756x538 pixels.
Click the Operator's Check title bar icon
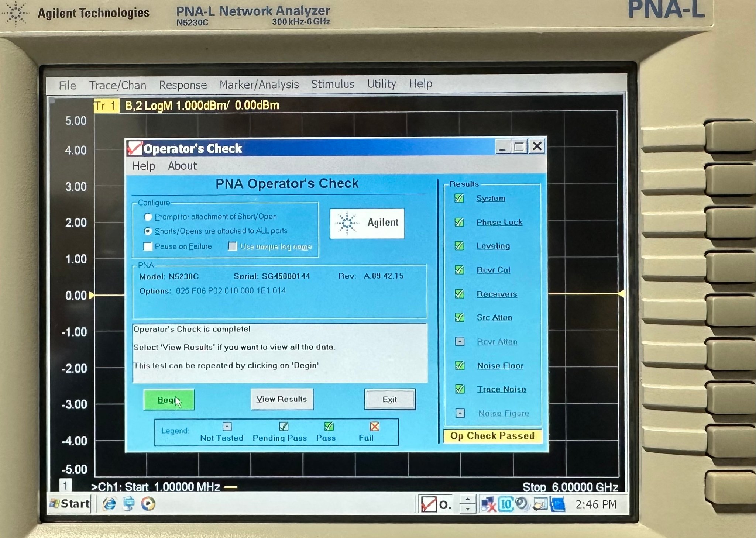(x=134, y=148)
